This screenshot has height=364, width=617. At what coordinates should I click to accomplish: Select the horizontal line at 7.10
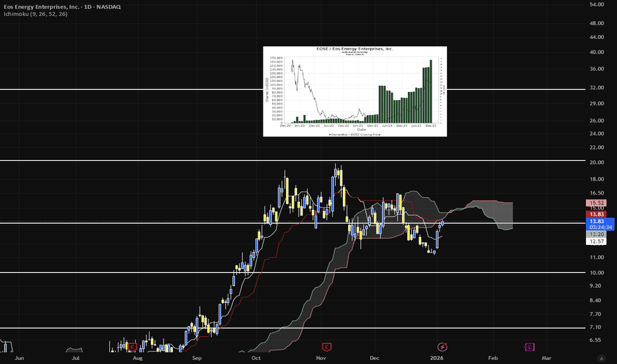click(x=293, y=328)
